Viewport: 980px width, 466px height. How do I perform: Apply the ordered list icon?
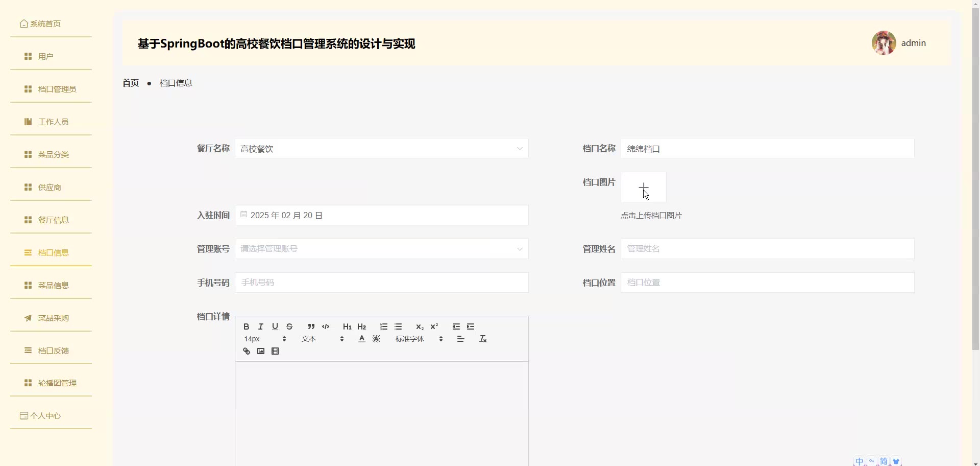384,327
